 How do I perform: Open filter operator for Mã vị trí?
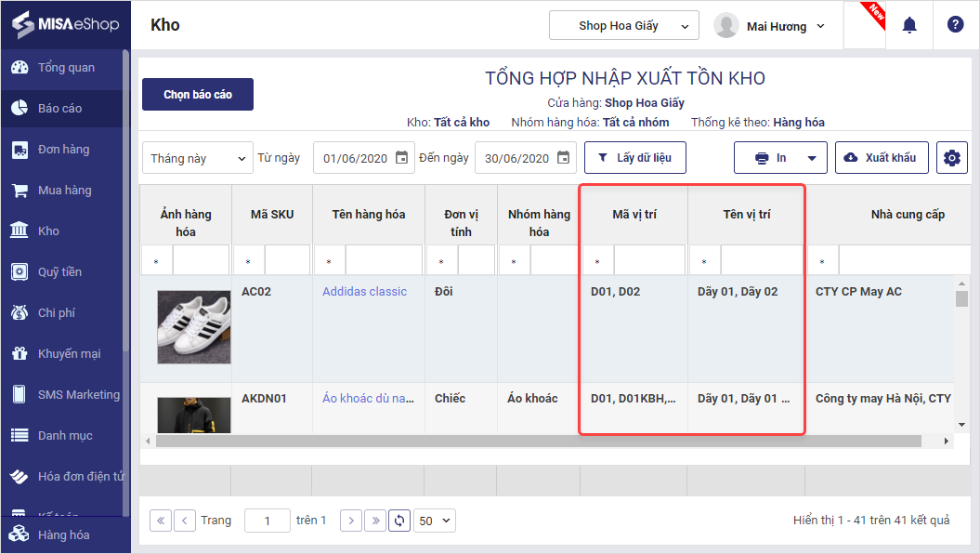(597, 261)
